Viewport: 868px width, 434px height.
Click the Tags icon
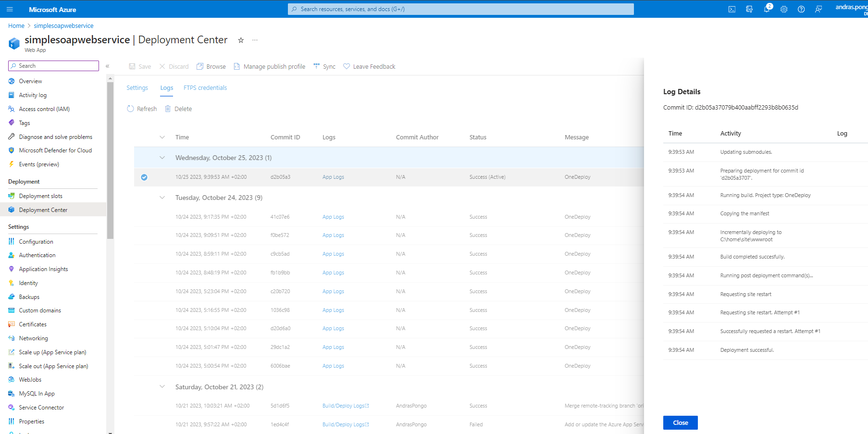tap(12, 123)
